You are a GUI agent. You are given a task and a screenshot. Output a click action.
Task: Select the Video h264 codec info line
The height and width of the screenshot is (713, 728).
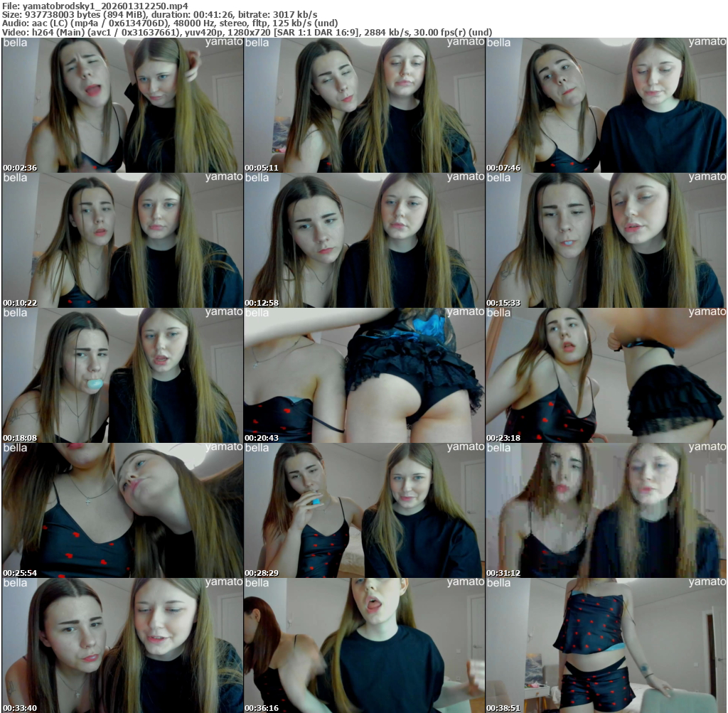tap(247, 32)
